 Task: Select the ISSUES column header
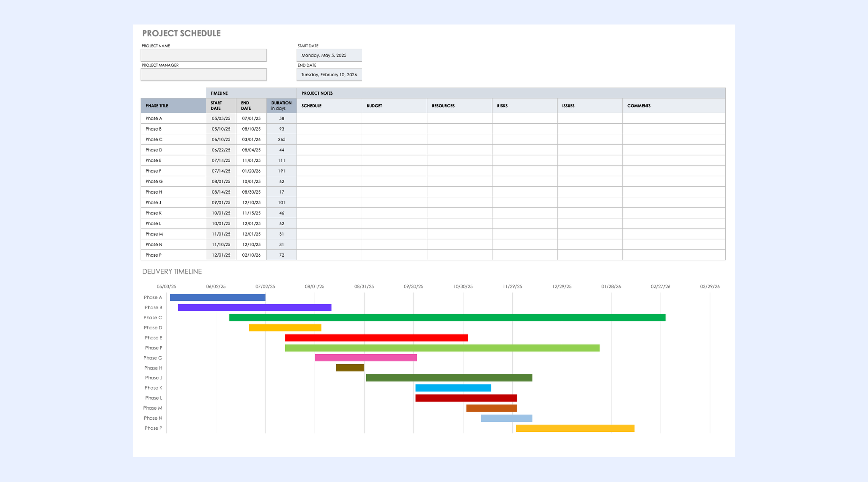click(x=590, y=106)
